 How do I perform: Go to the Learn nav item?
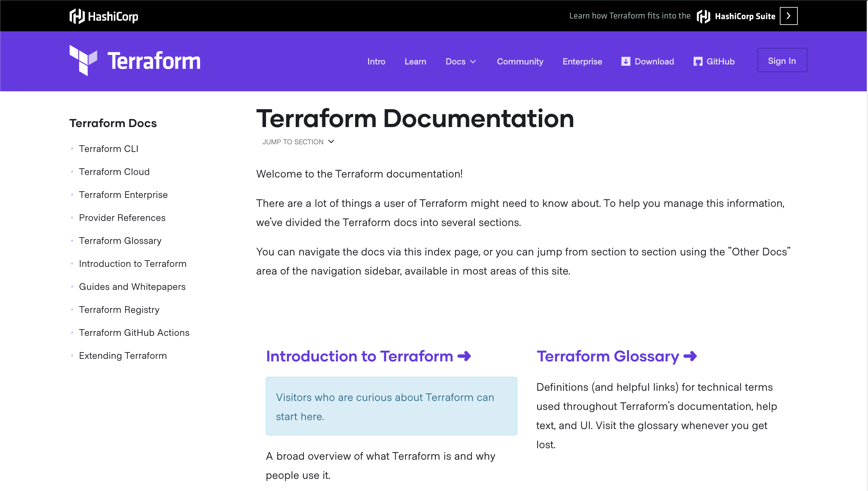pyautogui.click(x=415, y=61)
